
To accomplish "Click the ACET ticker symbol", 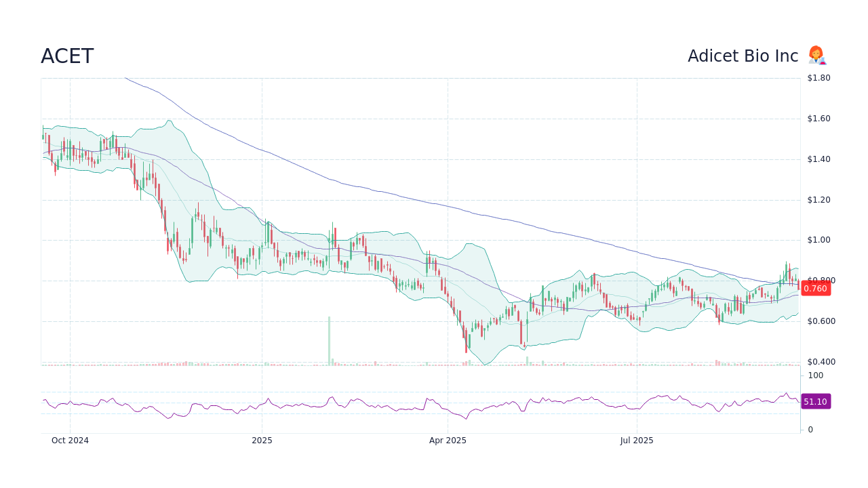I will [67, 56].
